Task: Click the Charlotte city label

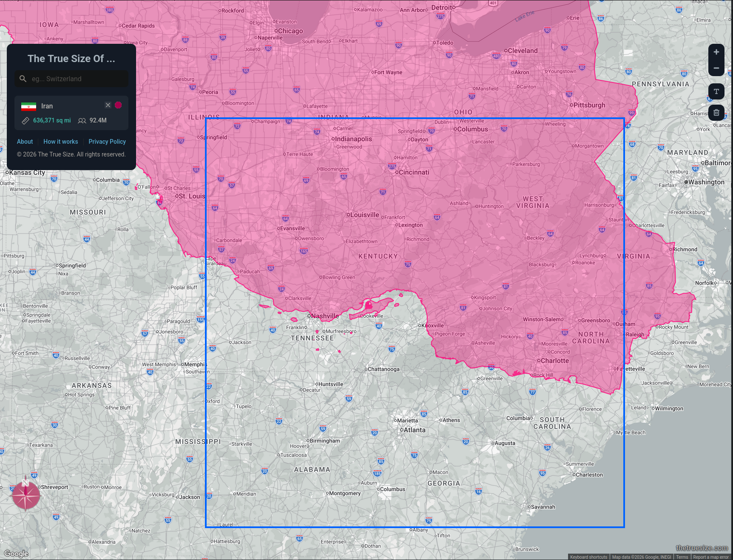Action: (x=555, y=361)
